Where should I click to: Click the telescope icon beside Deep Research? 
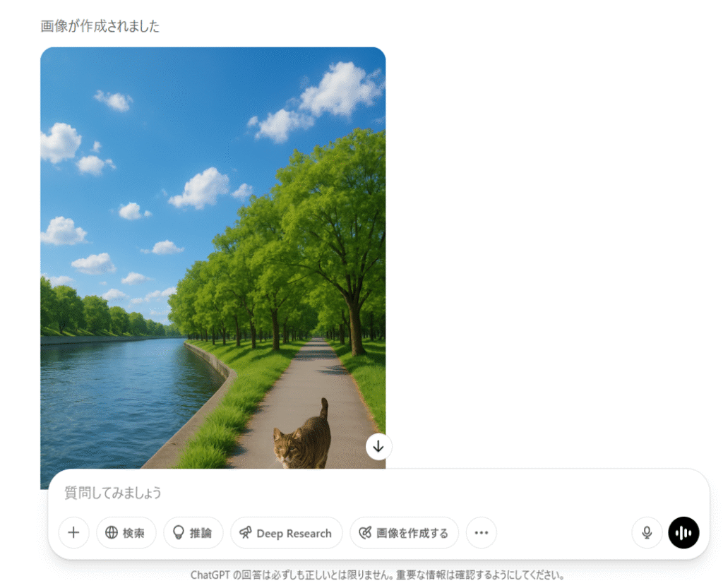tap(245, 533)
